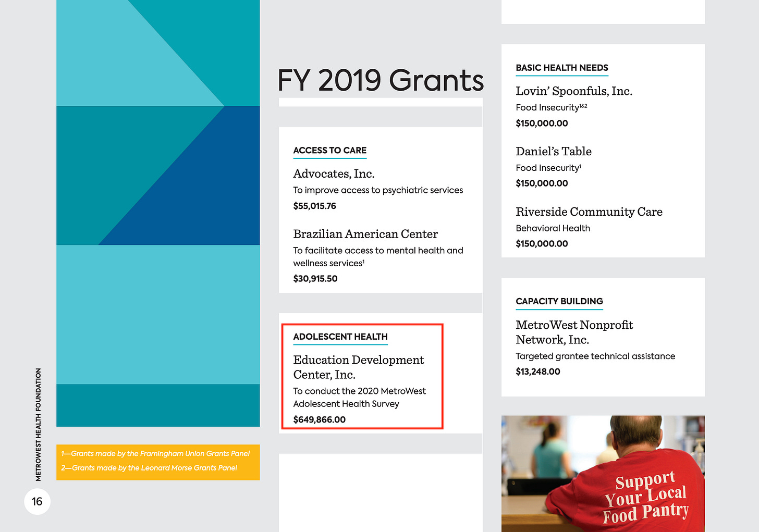This screenshot has height=532, width=759.
Task: Click Brazilian American Center grantee name
Action: coord(365,234)
